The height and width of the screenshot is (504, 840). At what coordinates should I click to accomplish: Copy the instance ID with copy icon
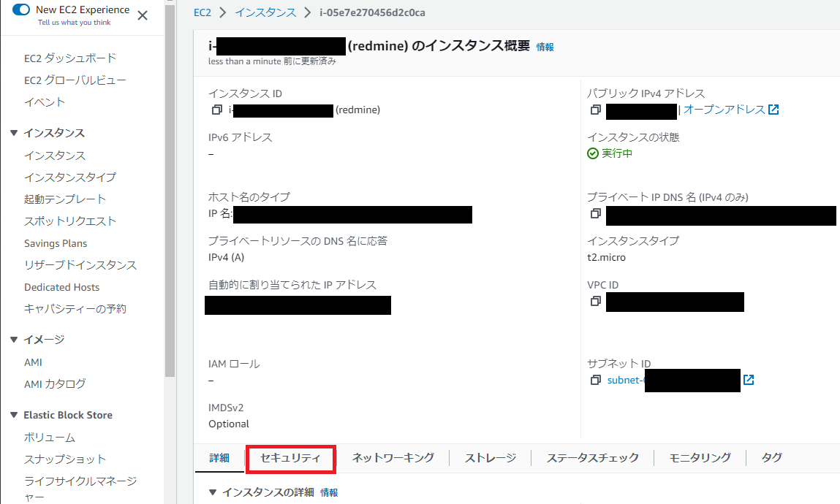216,110
